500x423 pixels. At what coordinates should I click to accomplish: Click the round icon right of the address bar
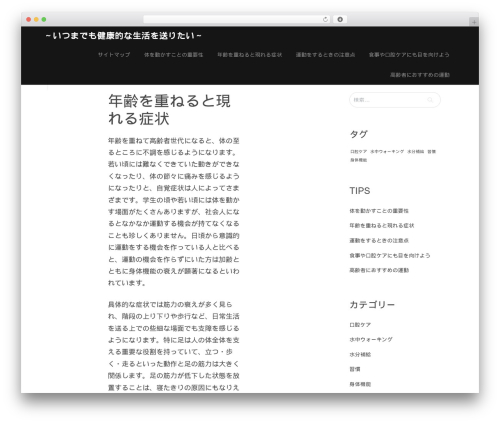click(340, 19)
